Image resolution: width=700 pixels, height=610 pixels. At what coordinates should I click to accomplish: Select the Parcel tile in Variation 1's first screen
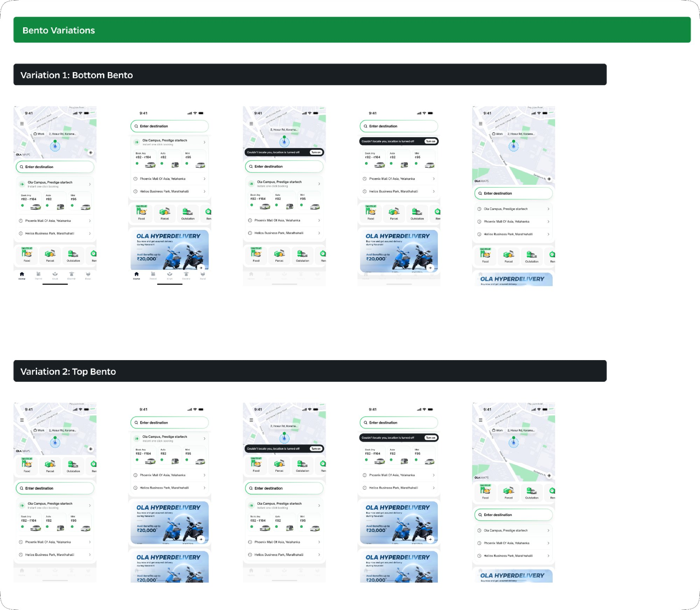pos(50,255)
